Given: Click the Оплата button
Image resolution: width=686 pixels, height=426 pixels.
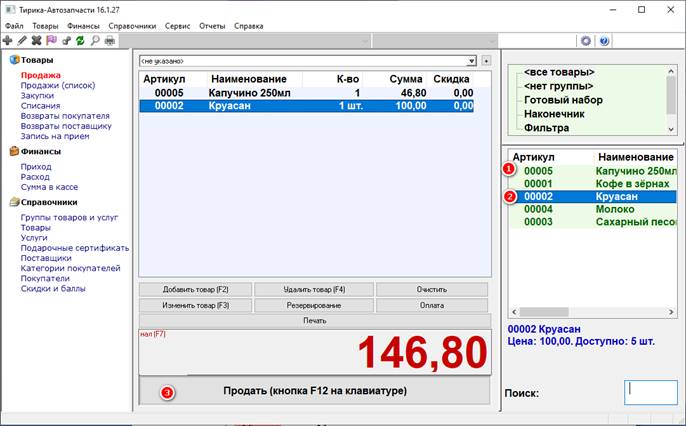Looking at the screenshot, I should (x=432, y=305).
